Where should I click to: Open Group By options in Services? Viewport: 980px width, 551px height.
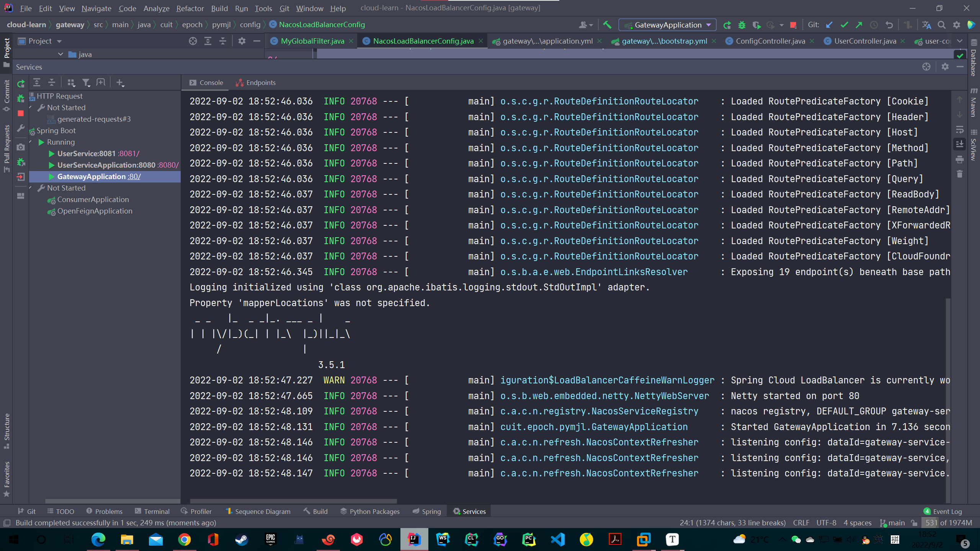click(71, 82)
